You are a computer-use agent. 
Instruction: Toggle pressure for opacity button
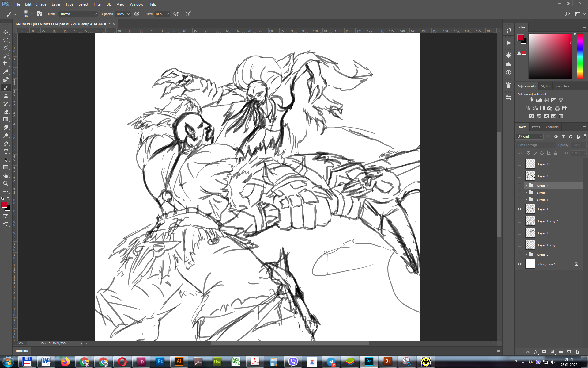click(137, 14)
